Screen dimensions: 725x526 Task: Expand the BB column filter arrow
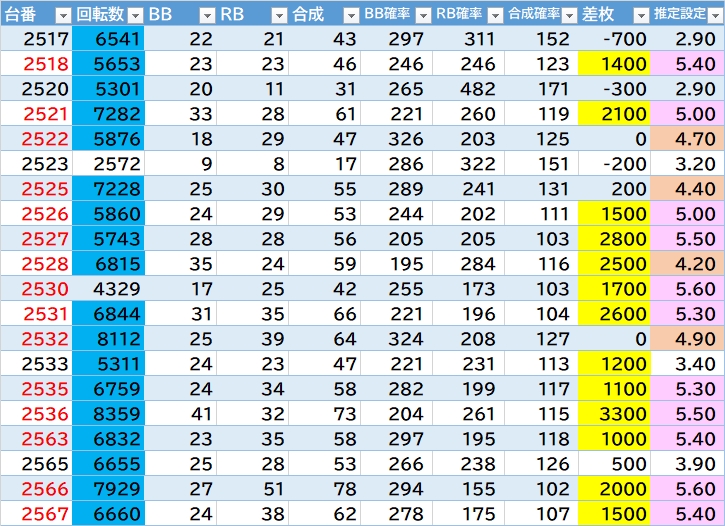(207, 15)
